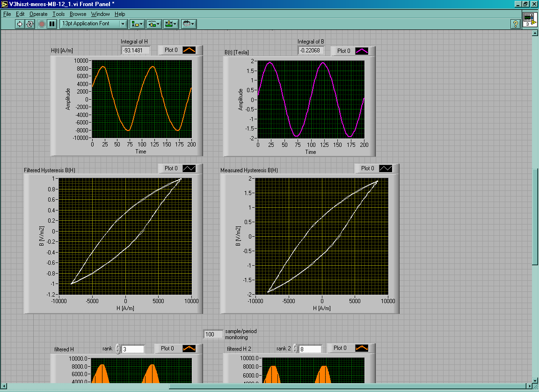Click the filtered H 2 plot legend swatch
The image size is (539, 392).
click(x=362, y=348)
